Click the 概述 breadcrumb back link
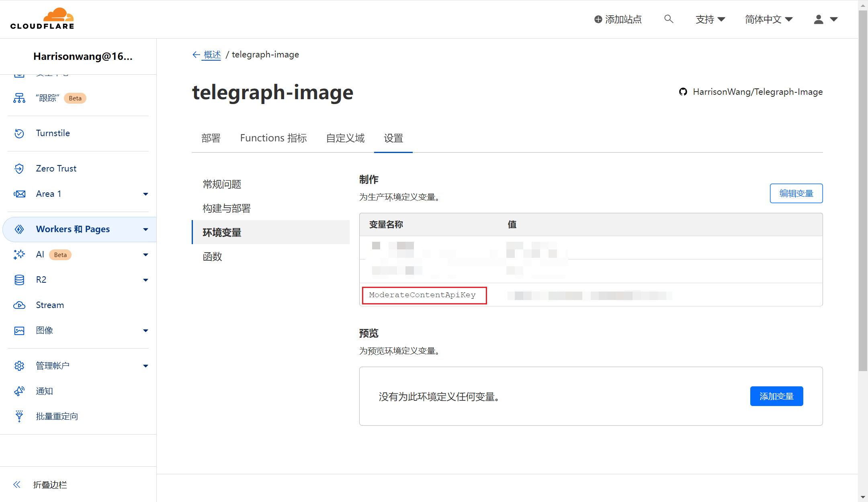The image size is (868, 502). coord(212,55)
